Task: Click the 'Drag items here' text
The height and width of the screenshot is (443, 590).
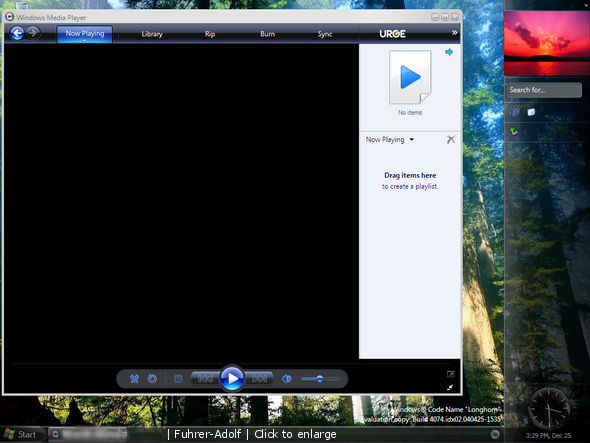Action: [410, 175]
